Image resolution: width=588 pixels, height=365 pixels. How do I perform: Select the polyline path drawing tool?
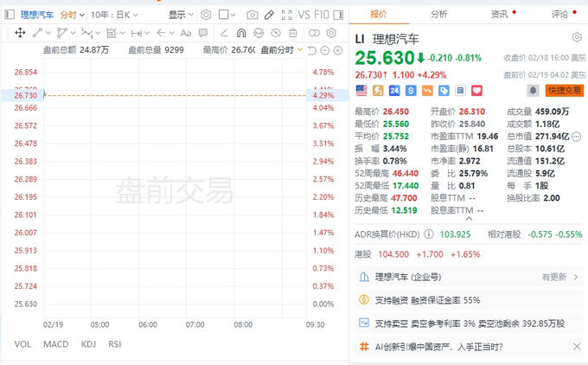pos(62,33)
